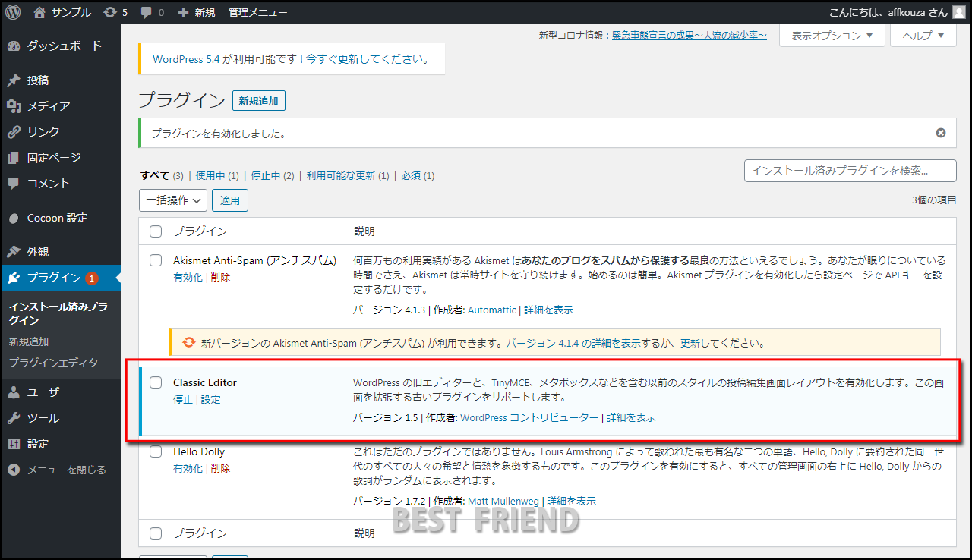
Task: Open the サンプル site home icon
Action: point(40,12)
